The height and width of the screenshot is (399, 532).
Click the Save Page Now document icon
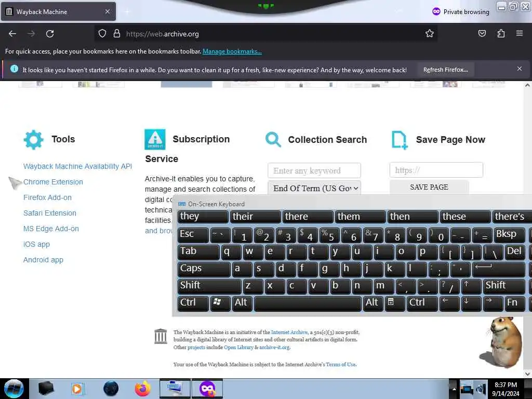coord(400,140)
